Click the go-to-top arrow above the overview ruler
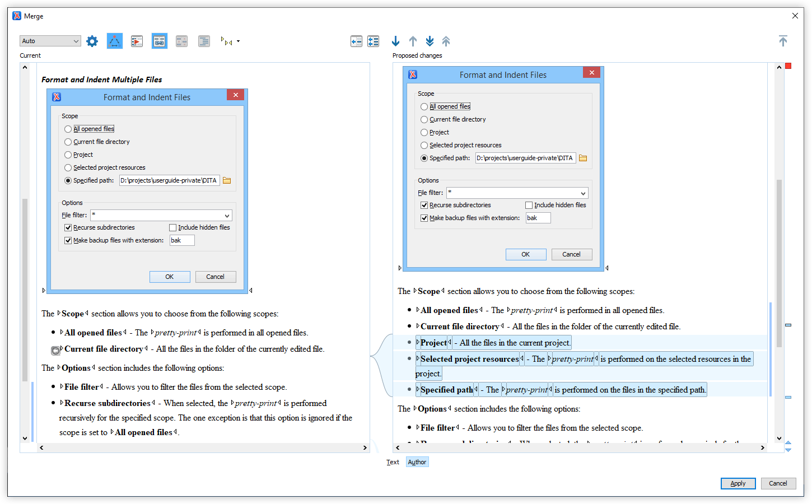This screenshot has height=504, width=812. coord(783,40)
